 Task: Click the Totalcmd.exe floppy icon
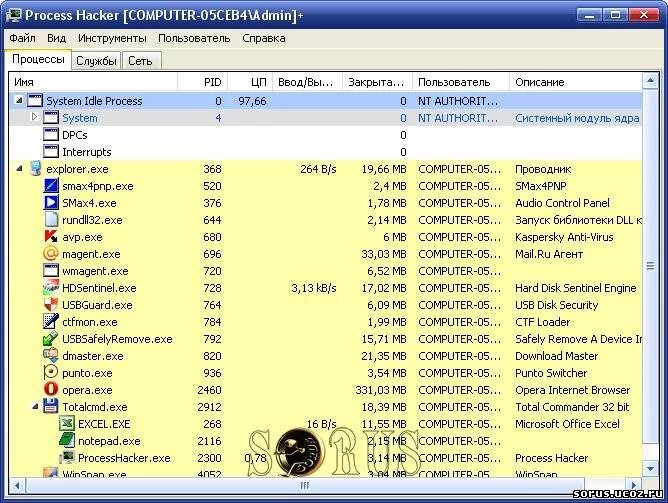pyautogui.click(x=51, y=407)
